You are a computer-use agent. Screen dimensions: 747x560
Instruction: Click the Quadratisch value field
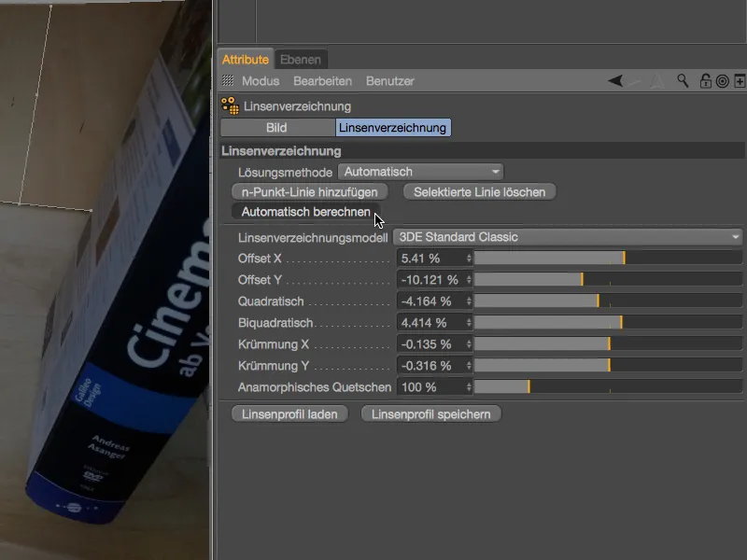point(431,301)
